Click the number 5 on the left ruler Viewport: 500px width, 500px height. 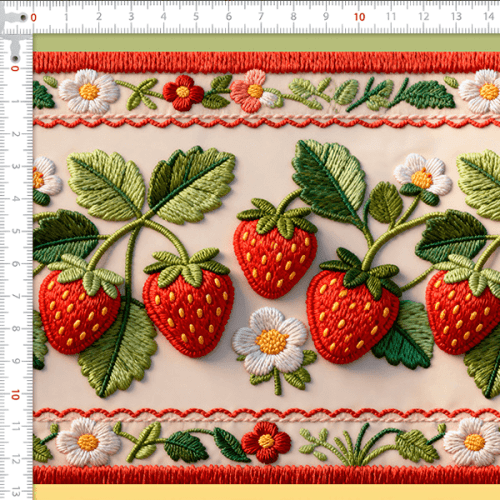click(x=16, y=231)
